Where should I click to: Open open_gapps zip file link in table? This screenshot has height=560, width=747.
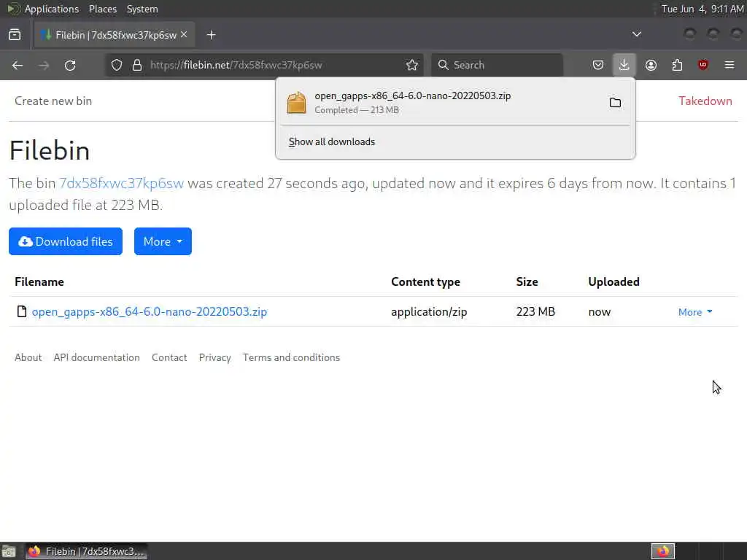(150, 312)
